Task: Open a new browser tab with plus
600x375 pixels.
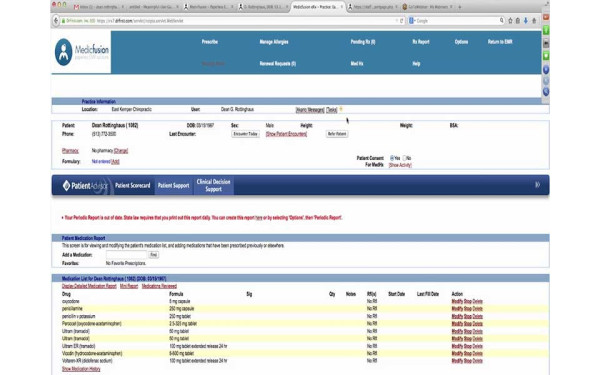Action: 460,7
